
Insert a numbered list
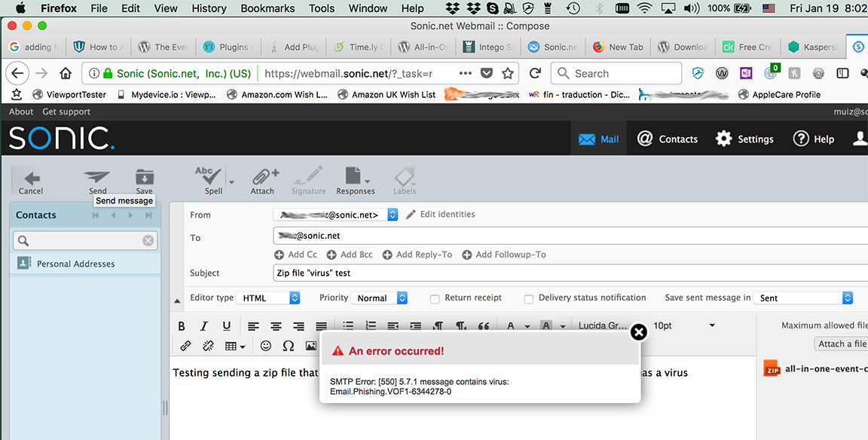pos(371,325)
